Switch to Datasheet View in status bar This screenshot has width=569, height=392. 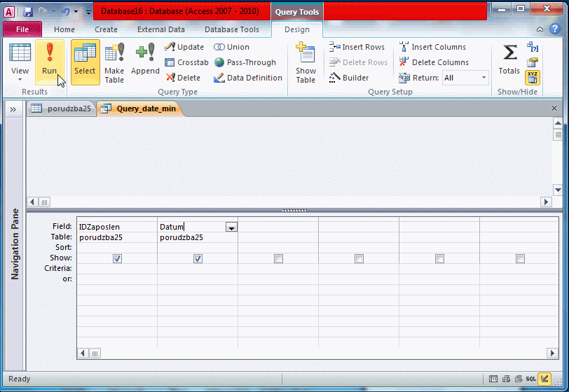pos(493,379)
